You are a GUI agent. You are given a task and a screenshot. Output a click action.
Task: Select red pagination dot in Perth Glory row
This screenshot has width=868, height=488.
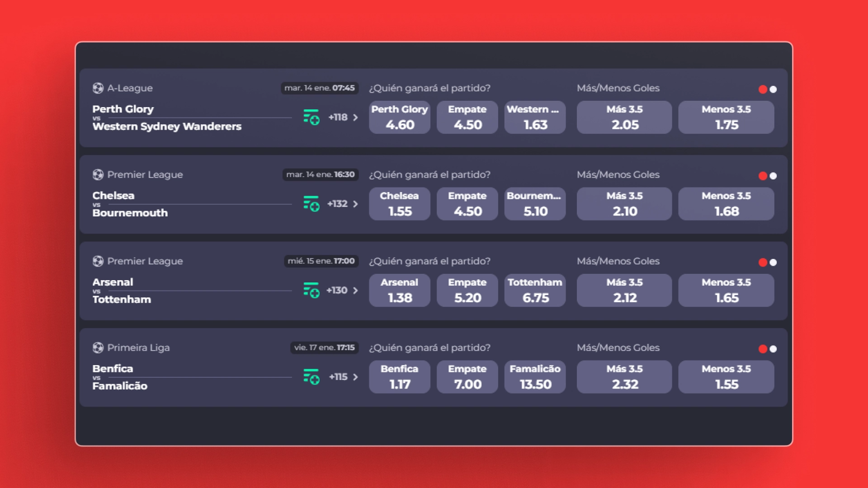(x=763, y=89)
